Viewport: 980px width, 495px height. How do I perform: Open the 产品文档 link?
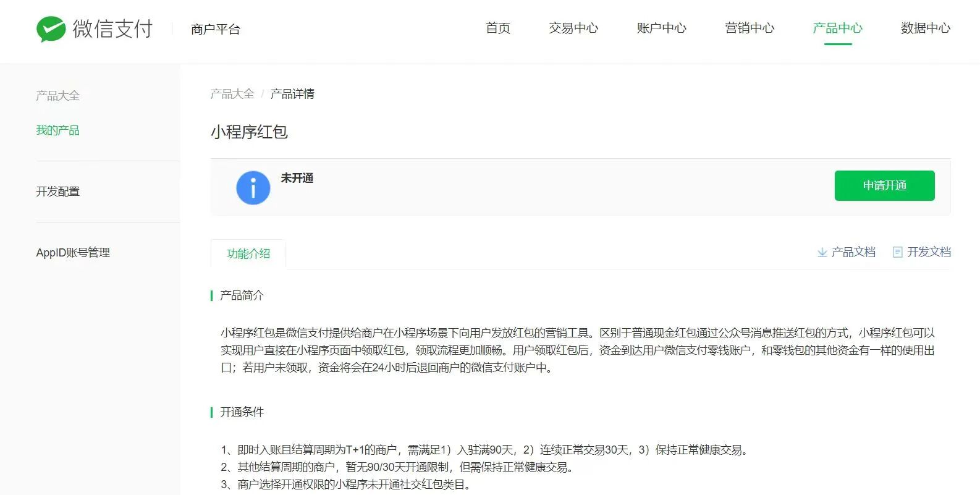point(853,252)
